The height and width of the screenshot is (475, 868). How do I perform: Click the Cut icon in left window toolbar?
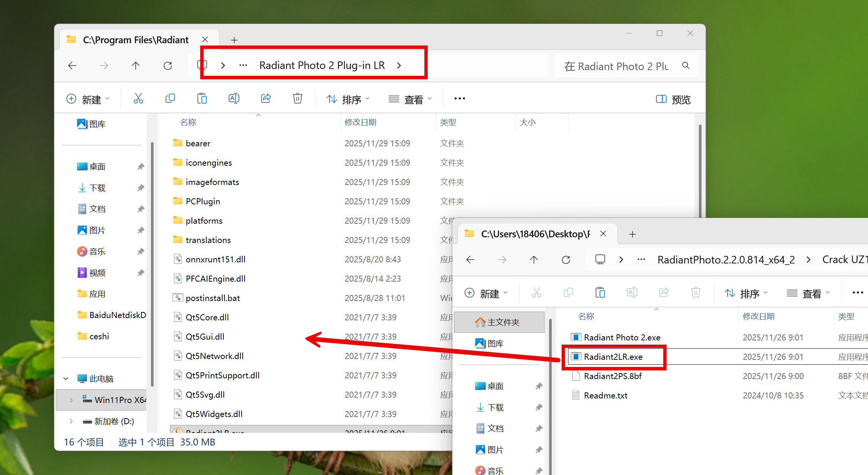[138, 99]
